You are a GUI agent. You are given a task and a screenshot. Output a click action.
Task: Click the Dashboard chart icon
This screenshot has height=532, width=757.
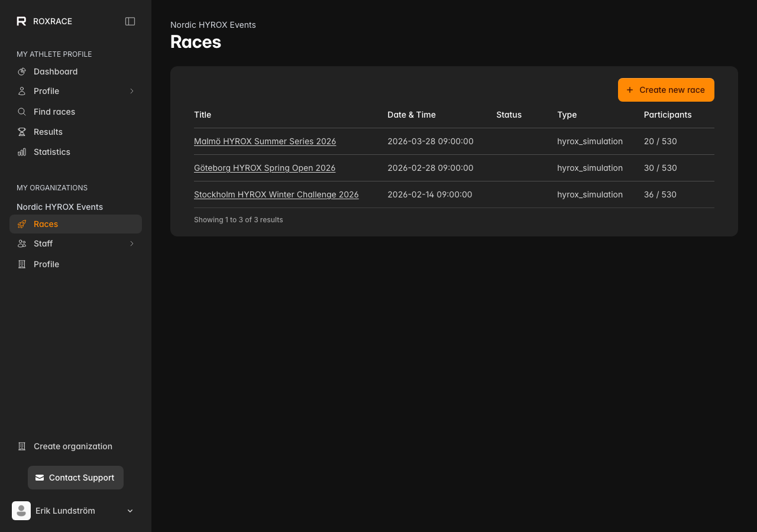click(x=22, y=72)
